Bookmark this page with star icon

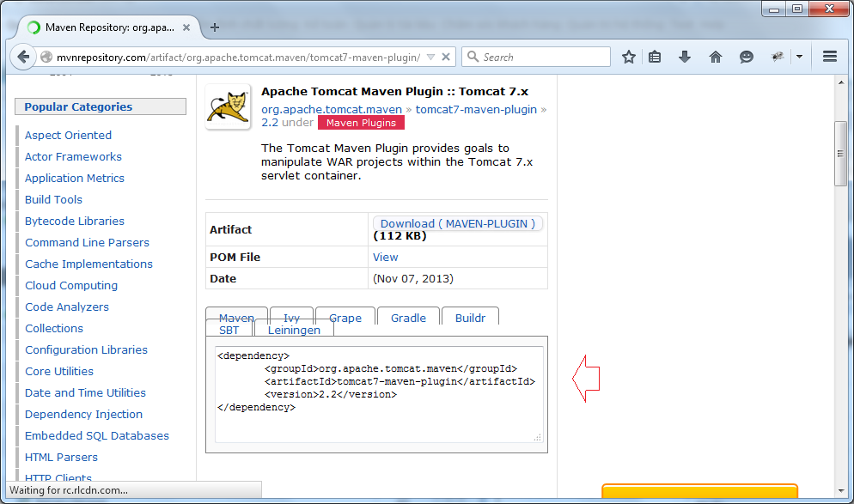pyautogui.click(x=629, y=57)
